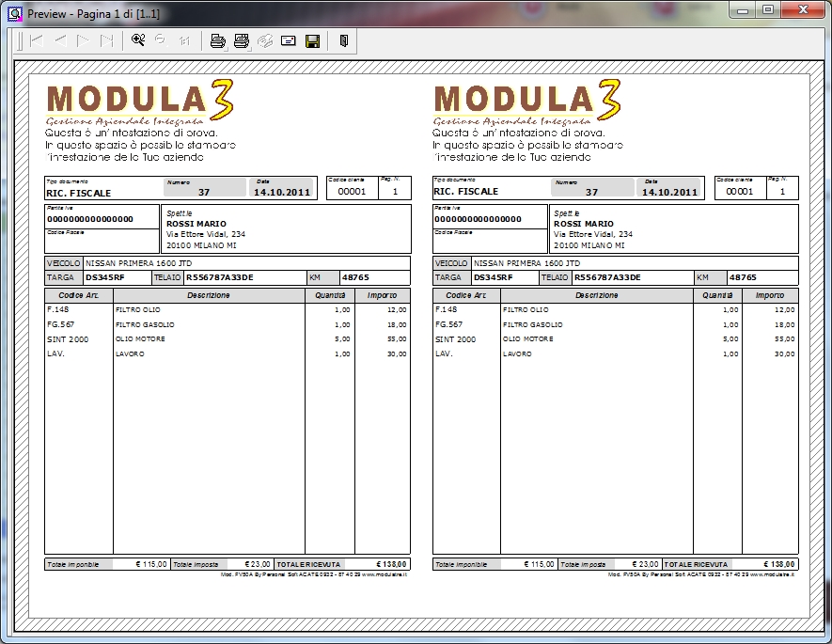The image size is (832, 644).
Task: Click date 14.10.2011 on the left receipt
Action: (x=282, y=192)
